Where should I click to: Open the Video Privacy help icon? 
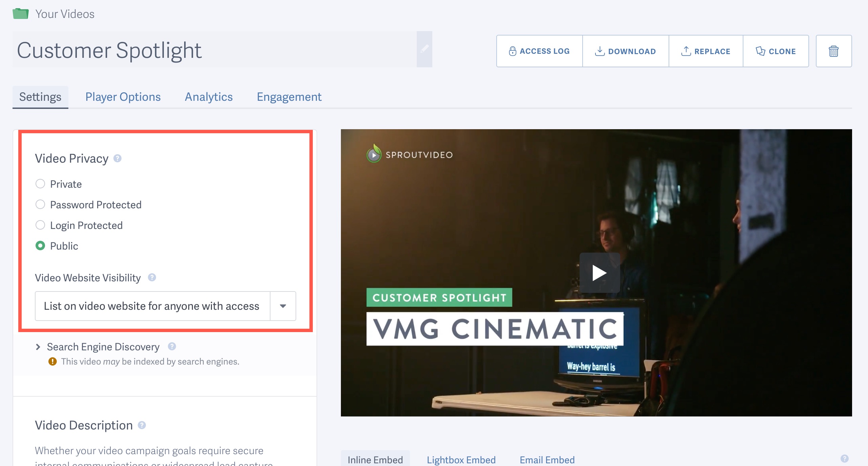[x=117, y=158]
